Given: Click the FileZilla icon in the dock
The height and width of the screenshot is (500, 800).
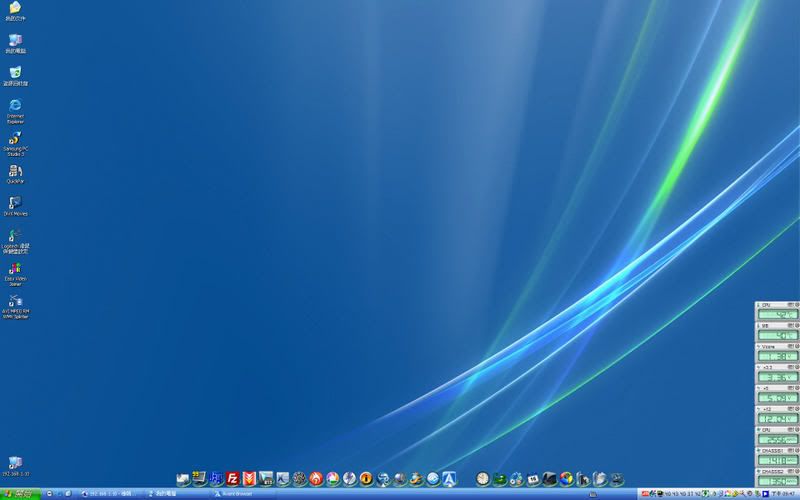Looking at the screenshot, I should pos(233,479).
